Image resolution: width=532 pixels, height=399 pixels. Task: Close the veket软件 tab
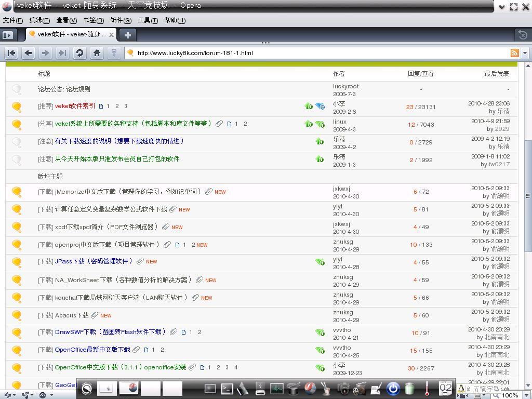(111, 35)
